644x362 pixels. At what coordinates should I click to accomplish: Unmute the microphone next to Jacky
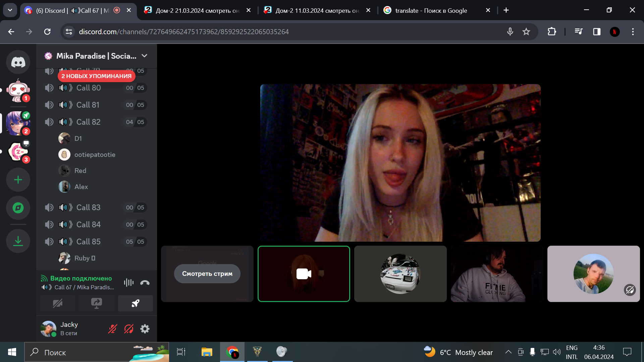point(112,329)
